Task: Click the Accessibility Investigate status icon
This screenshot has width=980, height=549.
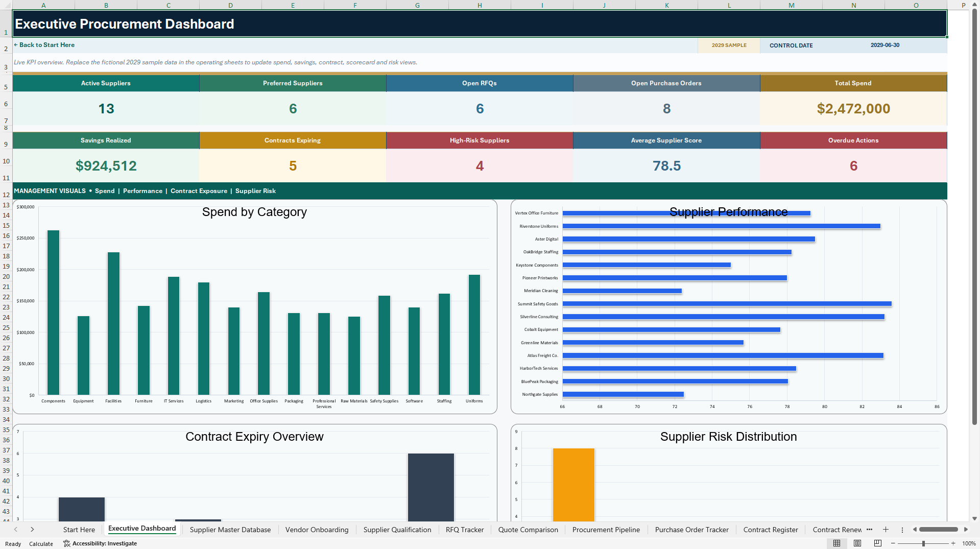Action: point(66,543)
